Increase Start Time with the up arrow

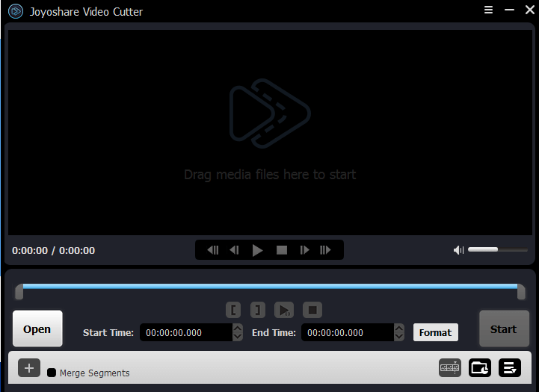pos(238,328)
